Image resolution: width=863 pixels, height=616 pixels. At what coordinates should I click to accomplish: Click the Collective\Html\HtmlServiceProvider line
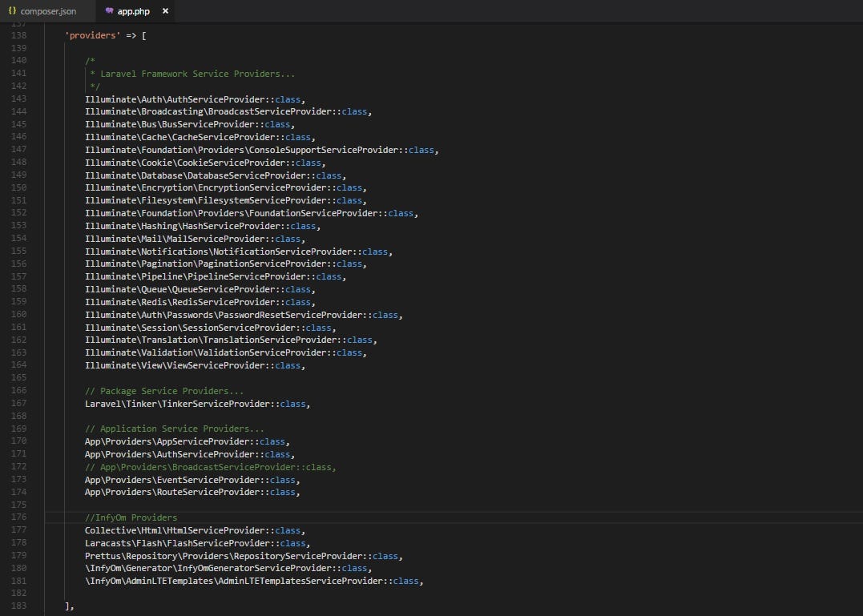pos(195,531)
